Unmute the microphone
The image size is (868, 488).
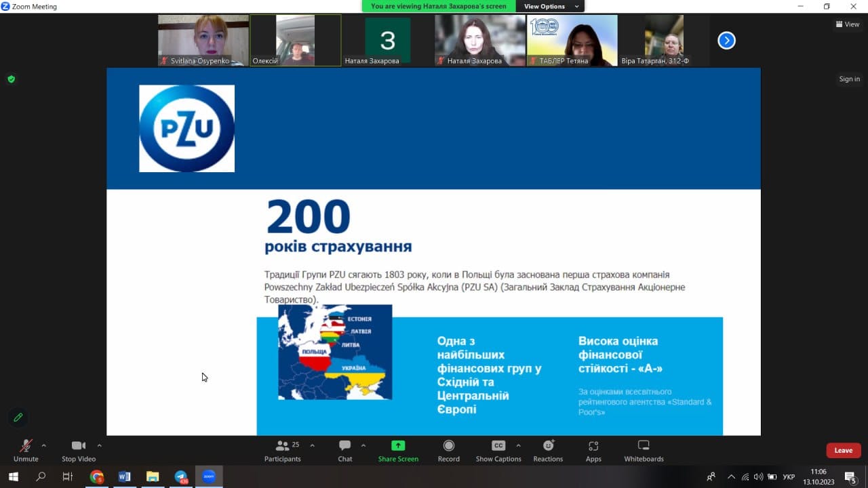coord(26,446)
